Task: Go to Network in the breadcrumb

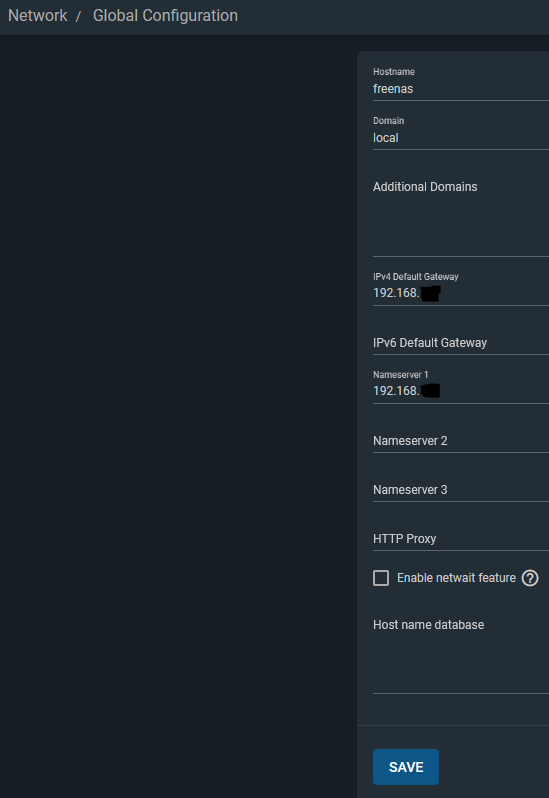Action: point(38,16)
